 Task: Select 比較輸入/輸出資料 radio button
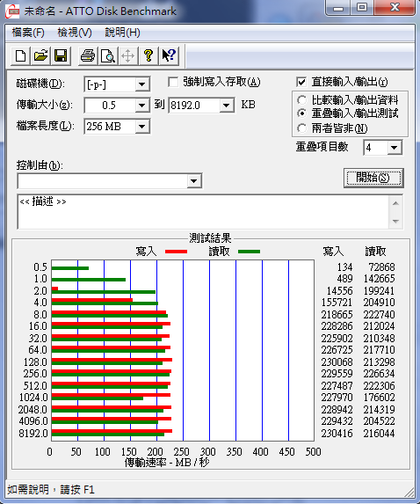(301, 100)
